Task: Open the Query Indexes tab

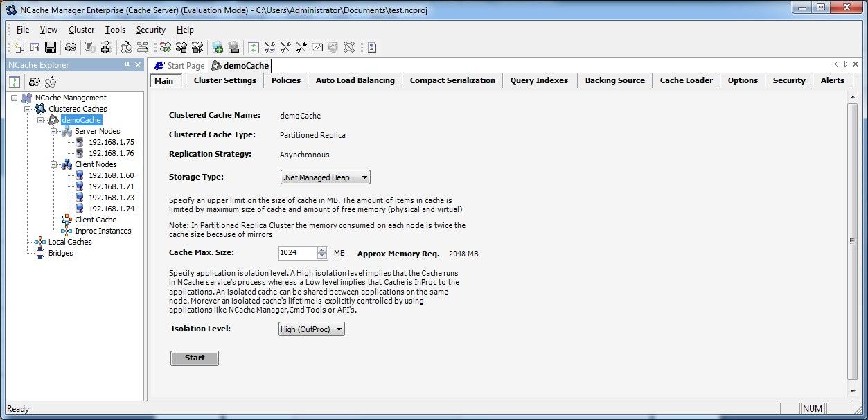Action: 539,80
